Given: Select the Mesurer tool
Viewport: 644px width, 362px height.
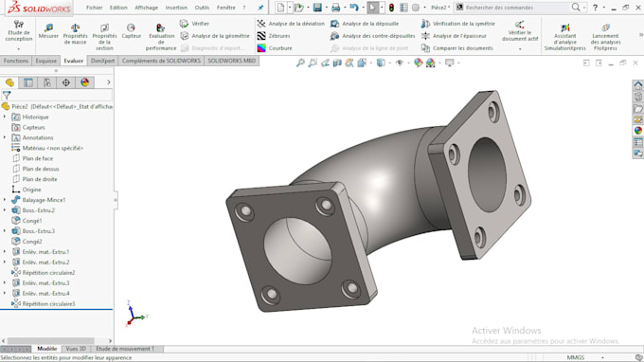Looking at the screenshot, I should tap(48, 31).
